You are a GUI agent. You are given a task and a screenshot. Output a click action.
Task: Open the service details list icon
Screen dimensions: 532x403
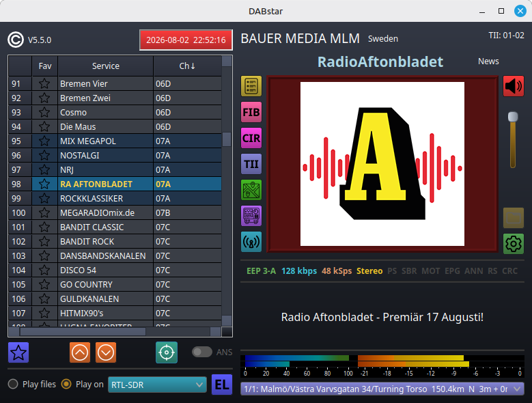point(251,86)
